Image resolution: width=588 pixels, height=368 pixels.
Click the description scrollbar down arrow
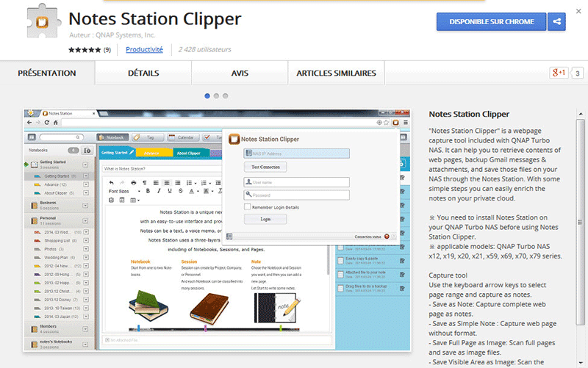[581, 362]
